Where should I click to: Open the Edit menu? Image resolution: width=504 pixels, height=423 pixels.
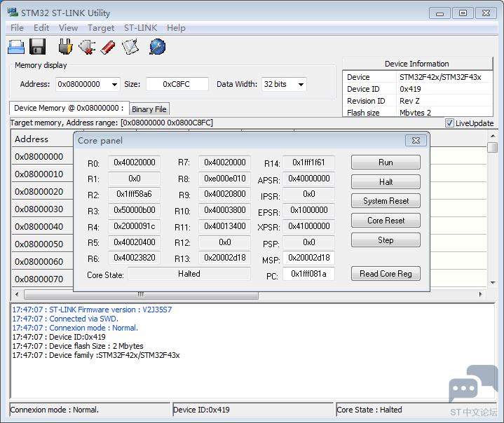(x=41, y=28)
